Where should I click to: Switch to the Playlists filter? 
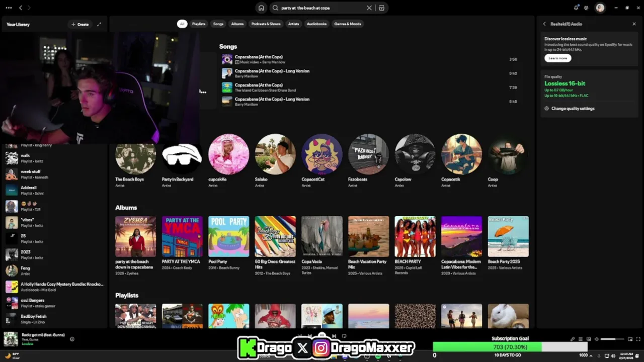[x=199, y=24]
